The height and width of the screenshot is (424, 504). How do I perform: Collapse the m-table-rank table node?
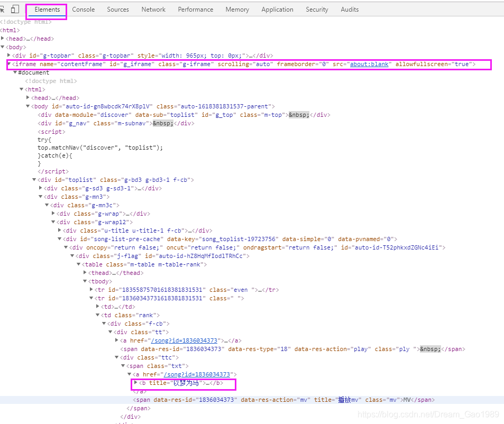[78, 264]
